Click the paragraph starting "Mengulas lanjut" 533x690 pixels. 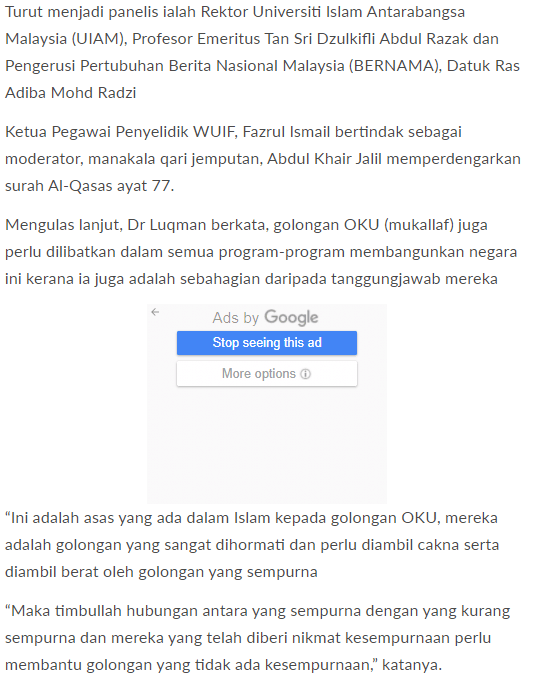(261, 252)
